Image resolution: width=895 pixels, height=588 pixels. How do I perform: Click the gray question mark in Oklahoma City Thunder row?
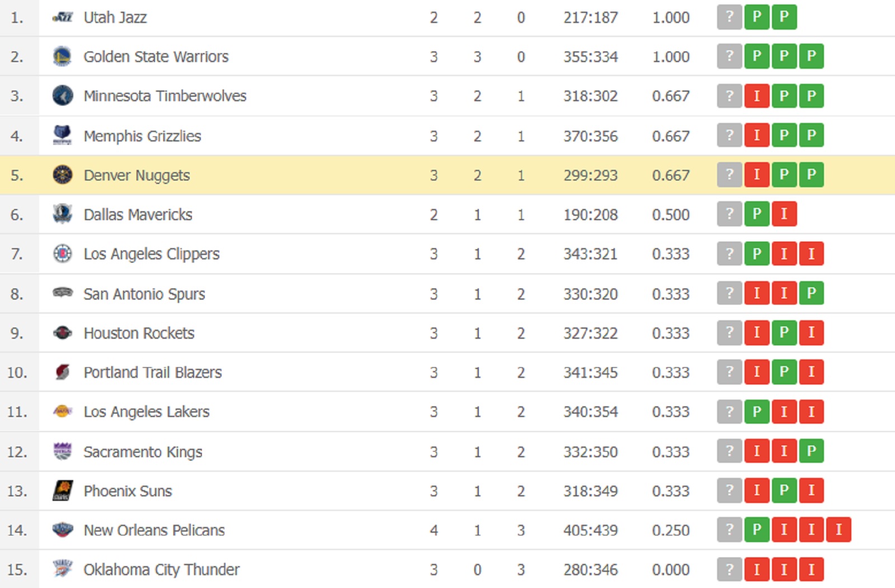(x=729, y=570)
